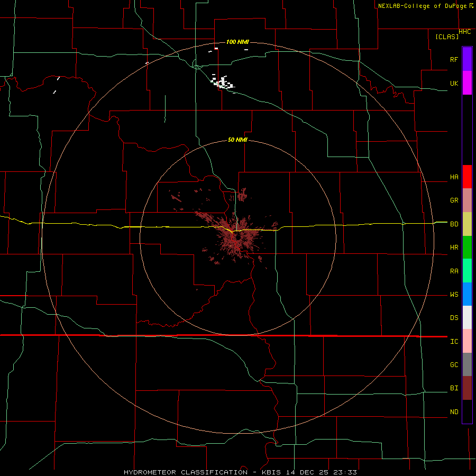The height and width of the screenshot is (476, 476).
Task: Click the 23:33 timestamp in footer
Action: [344, 472]
